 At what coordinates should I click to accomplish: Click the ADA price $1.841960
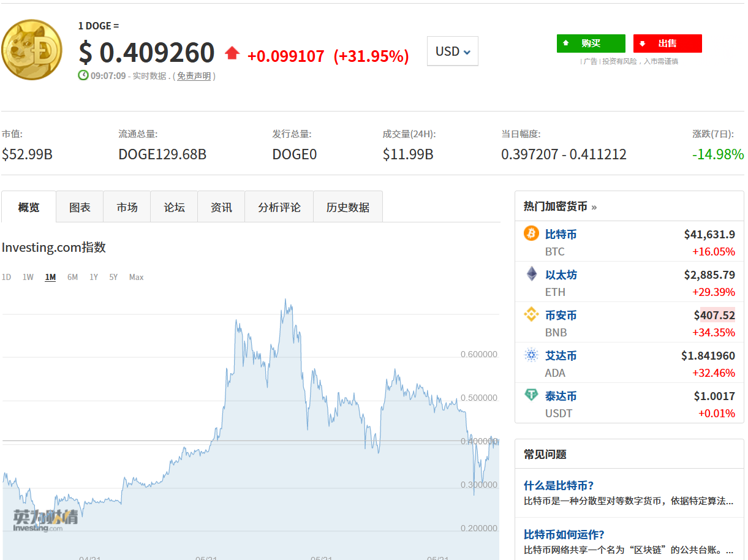[708, 355]
